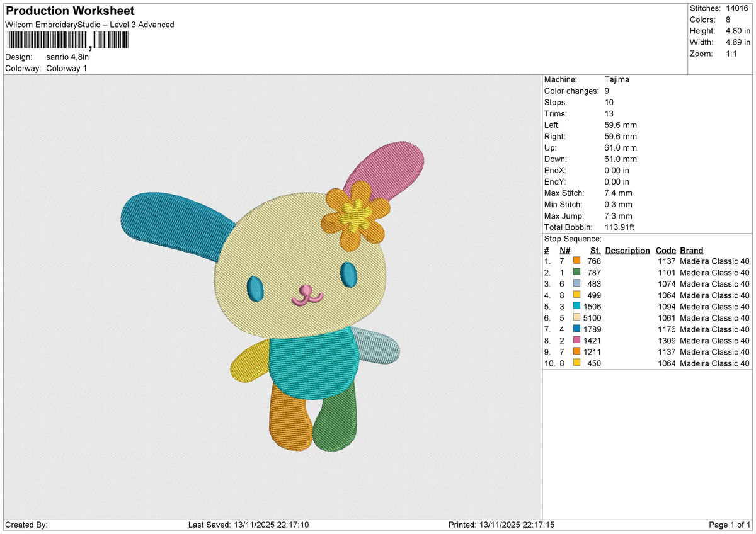Select the Max Jump value '7.3 mm'
Viewport: 756px width, 534px height.
pos(619,216)
